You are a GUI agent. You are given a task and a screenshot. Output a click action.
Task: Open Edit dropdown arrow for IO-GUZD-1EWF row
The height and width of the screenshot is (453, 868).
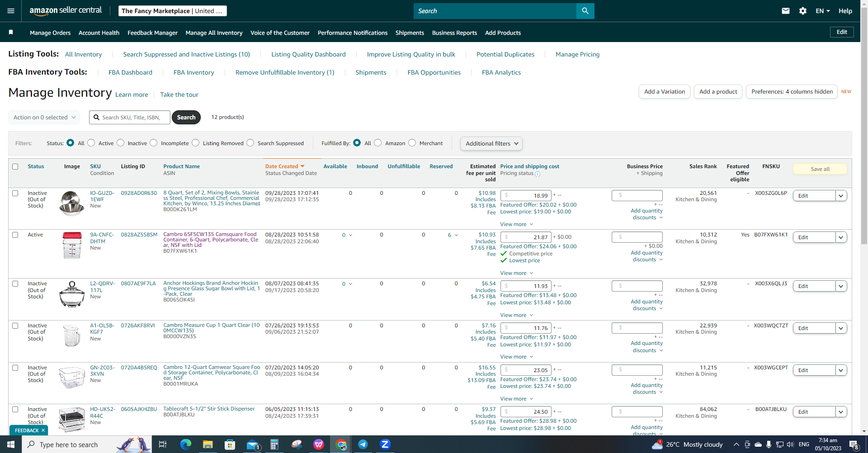(x=841, y=196)
